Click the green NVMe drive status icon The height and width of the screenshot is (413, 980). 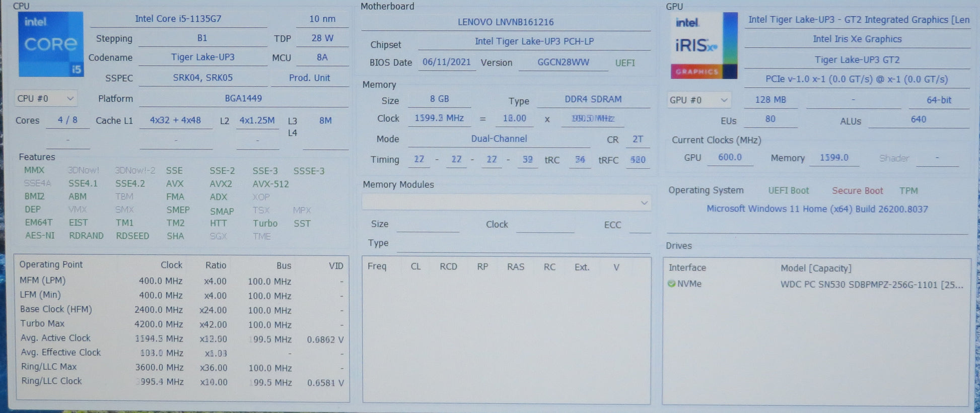click(671, 284)
